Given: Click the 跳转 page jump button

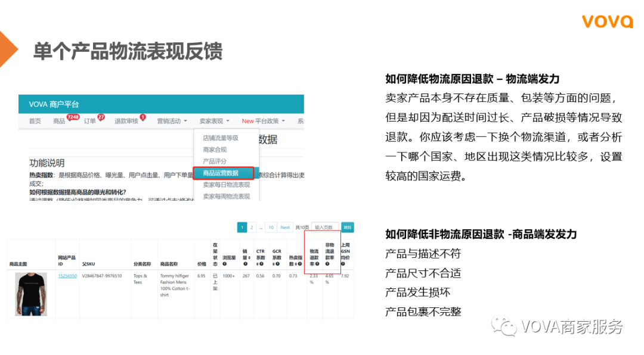Looking at the screenshot, I should [x=348, y=227].
